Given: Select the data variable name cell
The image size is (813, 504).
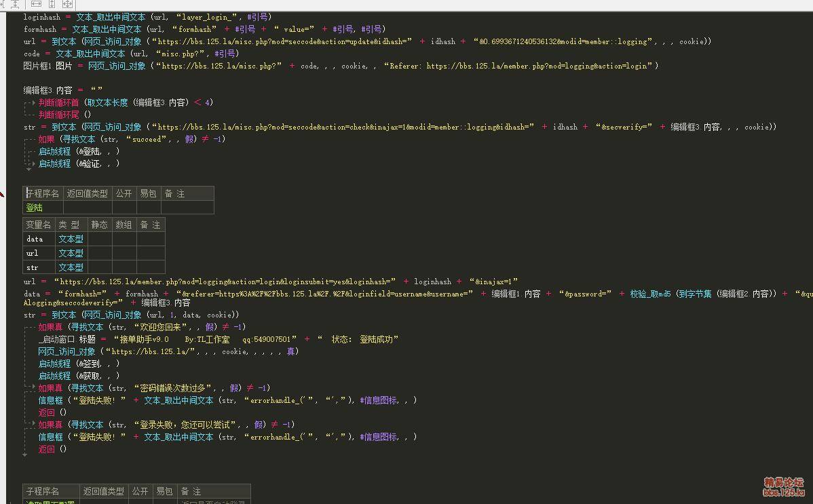Looking at the screenshot, I should coord(39,239).
